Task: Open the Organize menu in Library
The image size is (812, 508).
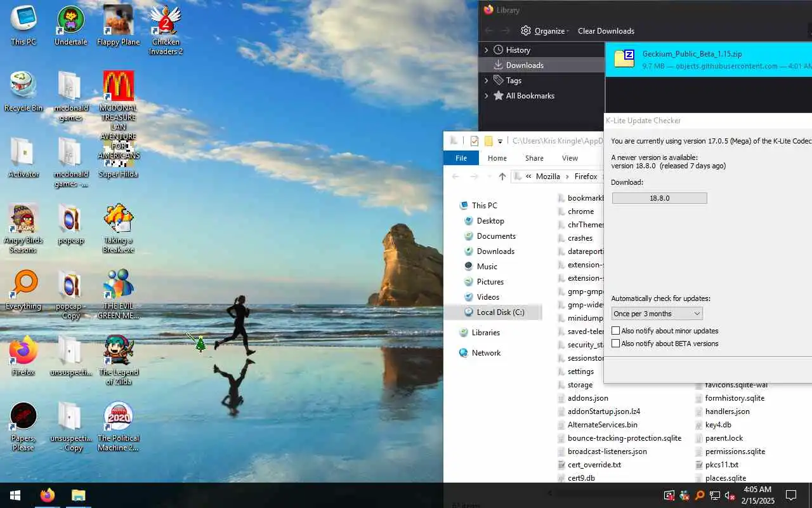Action: click(x=545, y=30)
